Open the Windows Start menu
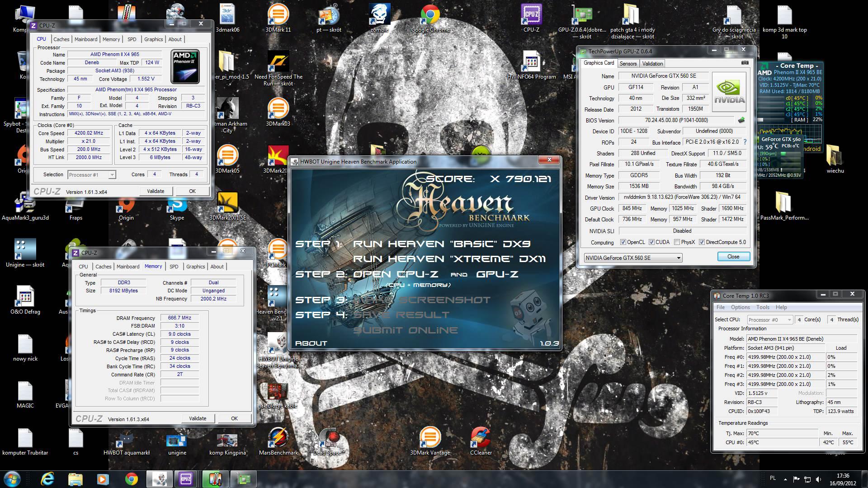 tap(12, 479)
